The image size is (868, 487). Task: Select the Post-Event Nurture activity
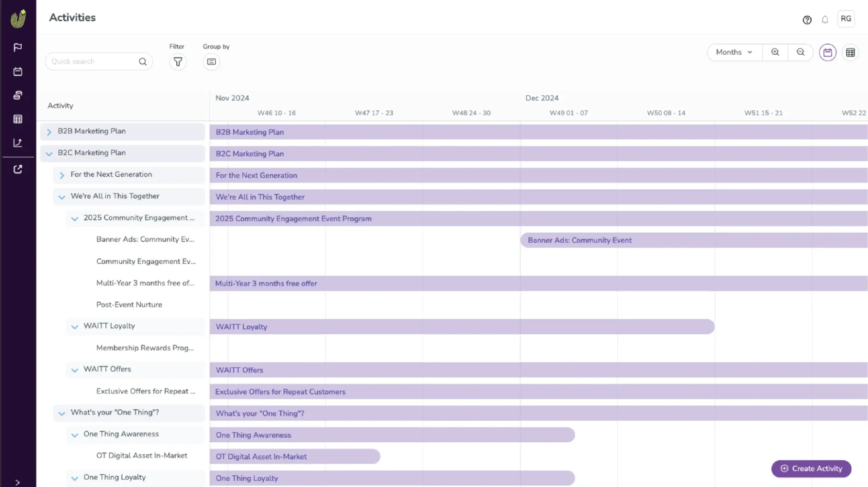click(129, 304)
